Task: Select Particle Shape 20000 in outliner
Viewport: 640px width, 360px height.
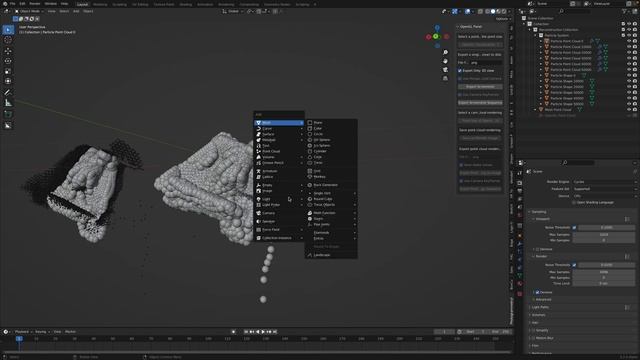Action: pyautogui.click(x=567, y=87)
